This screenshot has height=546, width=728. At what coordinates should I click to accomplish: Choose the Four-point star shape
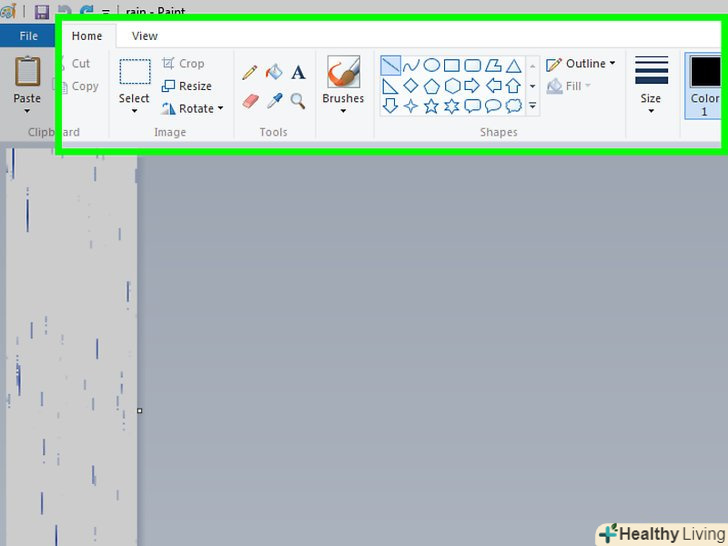[410, 106]
